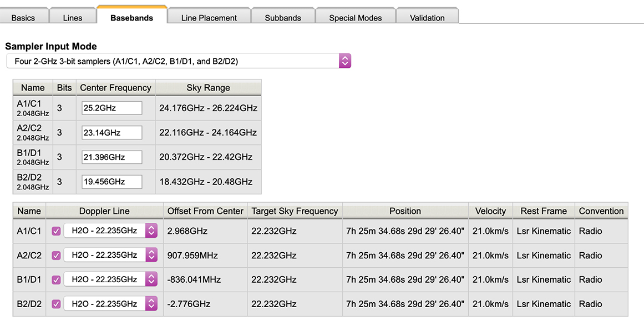Open the Subbands tab
The height and width of the screenshot is (320, 644).
[283, 18]
